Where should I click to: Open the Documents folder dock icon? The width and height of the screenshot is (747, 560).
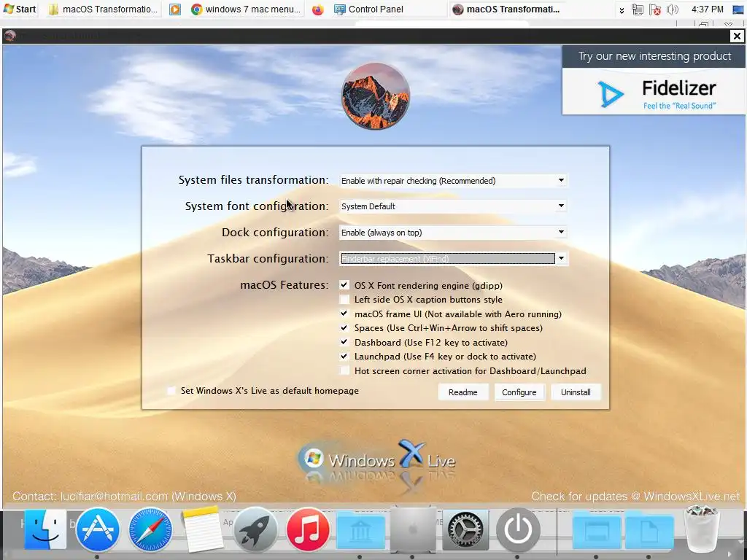[649, 530]
